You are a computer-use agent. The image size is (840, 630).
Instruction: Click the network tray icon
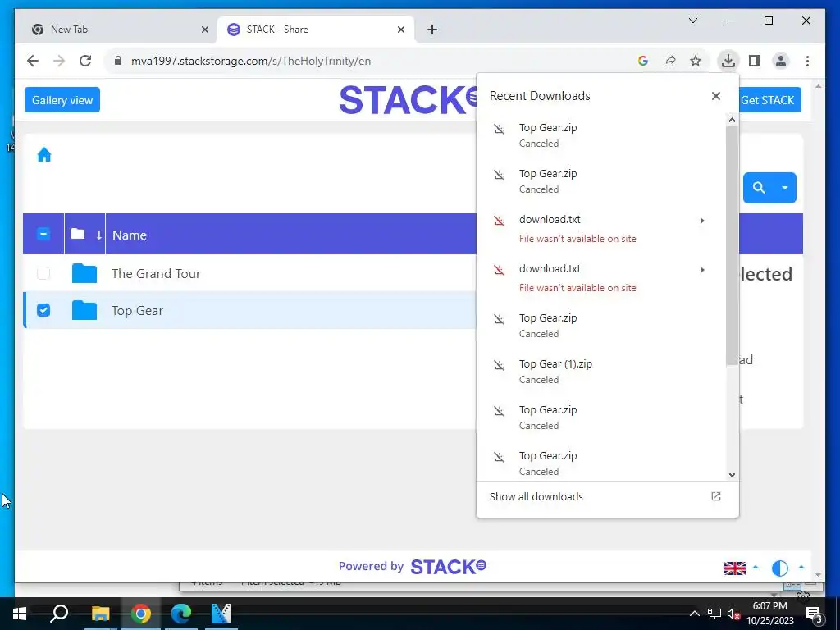(714, 614)
